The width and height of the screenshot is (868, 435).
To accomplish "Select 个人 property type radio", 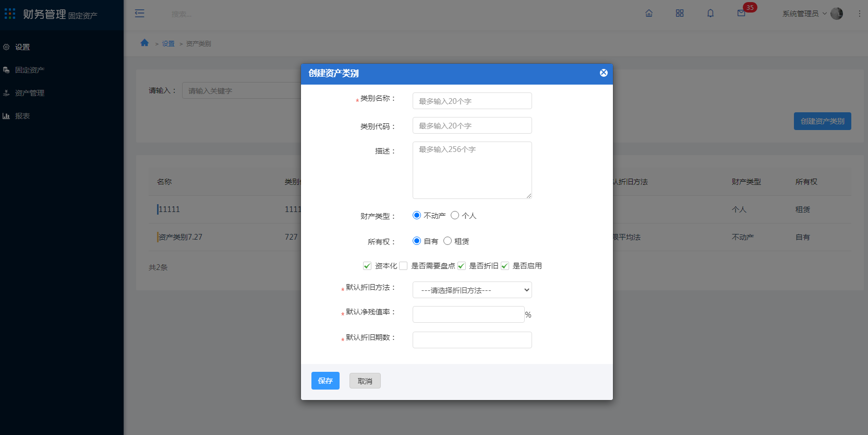I will 455,215.
